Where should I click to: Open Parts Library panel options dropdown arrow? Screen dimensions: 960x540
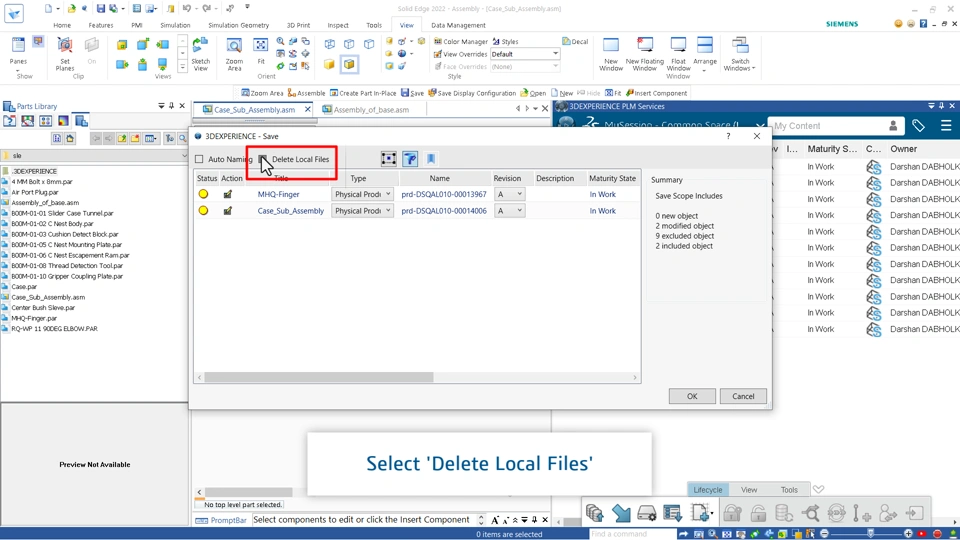(x=161, y=106)
